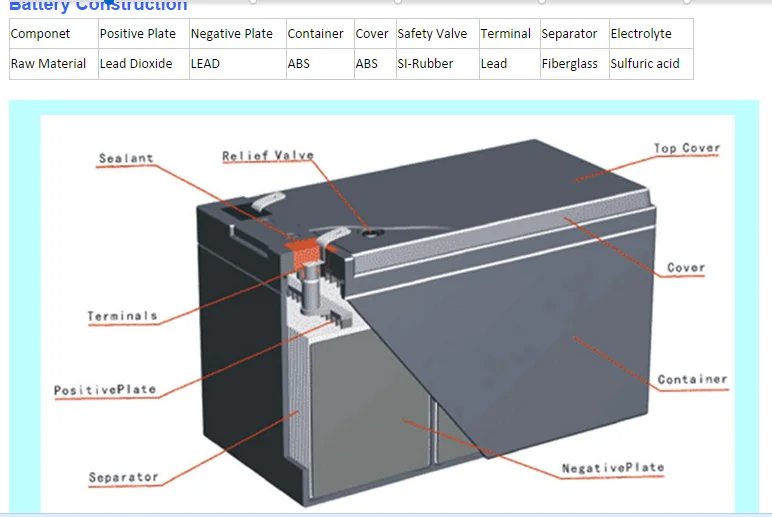
Task: Click the Terminal cell in table
Action: click(505, 34)
